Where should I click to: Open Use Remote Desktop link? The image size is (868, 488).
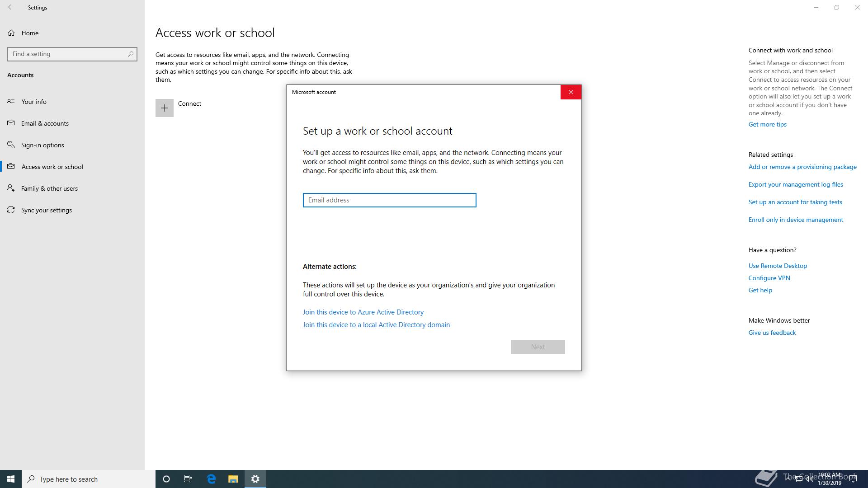778,266
